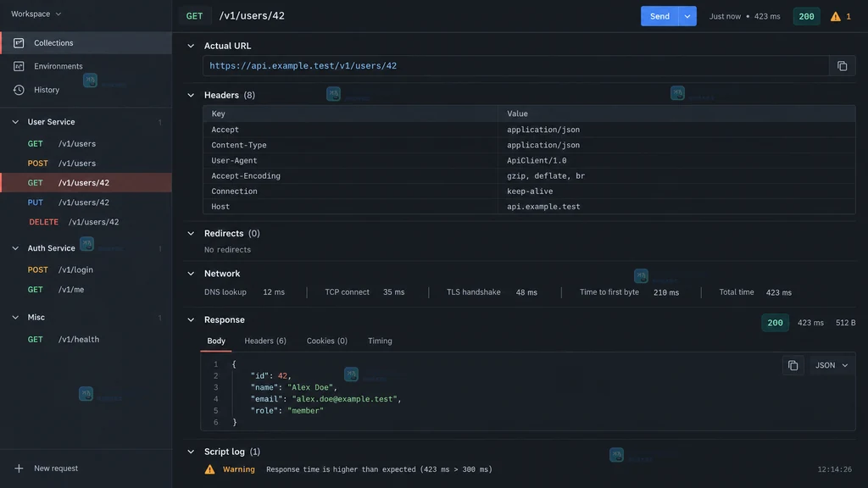Select Environments in the sidebar
The width and height of the screenshot is (868, 488).
pyautogui.click(x=86, y=66)
